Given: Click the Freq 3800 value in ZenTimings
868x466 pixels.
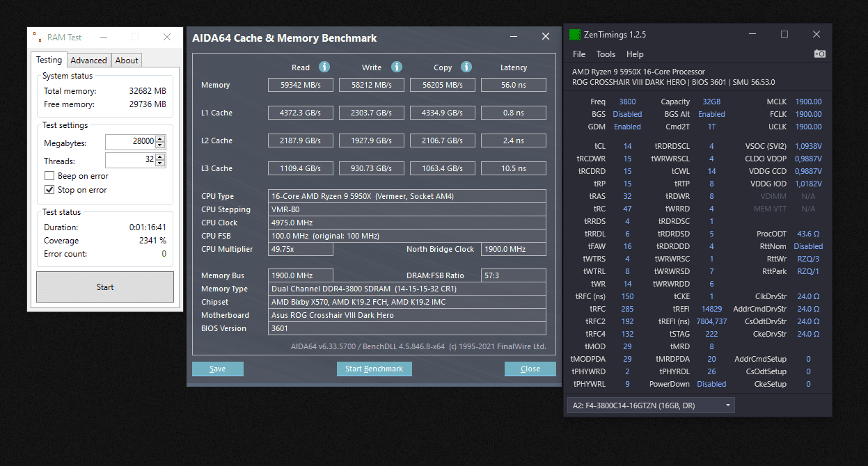Looking at the screenshot, I should coord(627,102).
